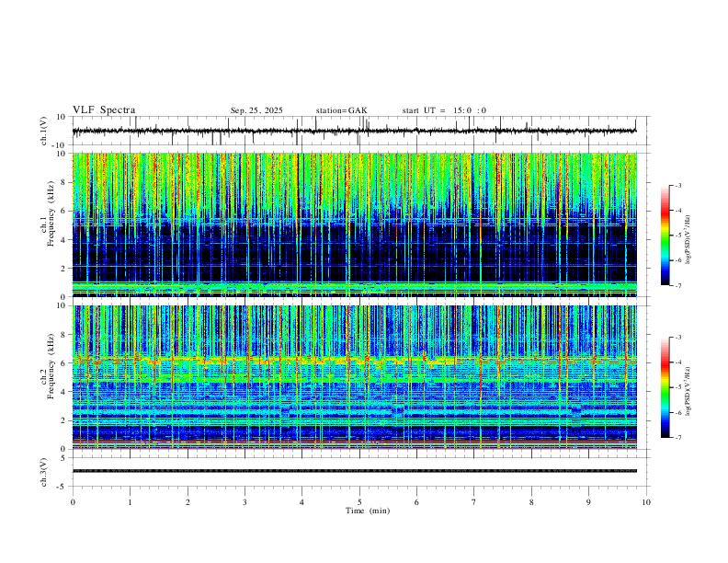The image size is (728, 563).
Task: Click the 'start UT = 15:0 :0' text
Action: 444,110
